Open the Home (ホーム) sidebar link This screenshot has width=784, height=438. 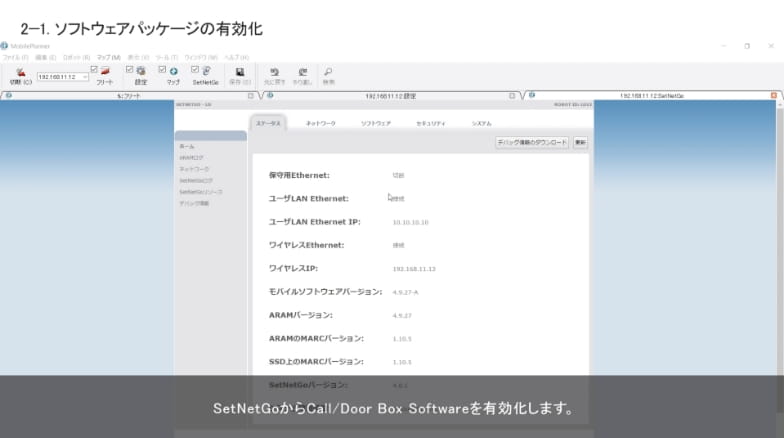tap(187, 146)
